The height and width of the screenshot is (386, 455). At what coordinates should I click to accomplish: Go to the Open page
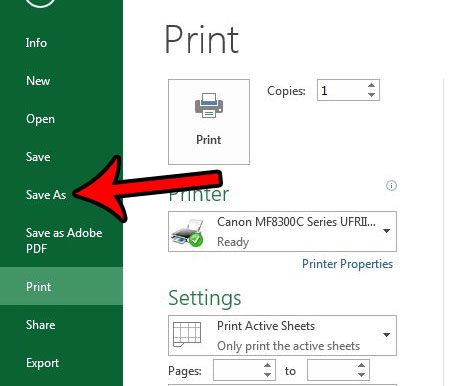coord(40,119)
